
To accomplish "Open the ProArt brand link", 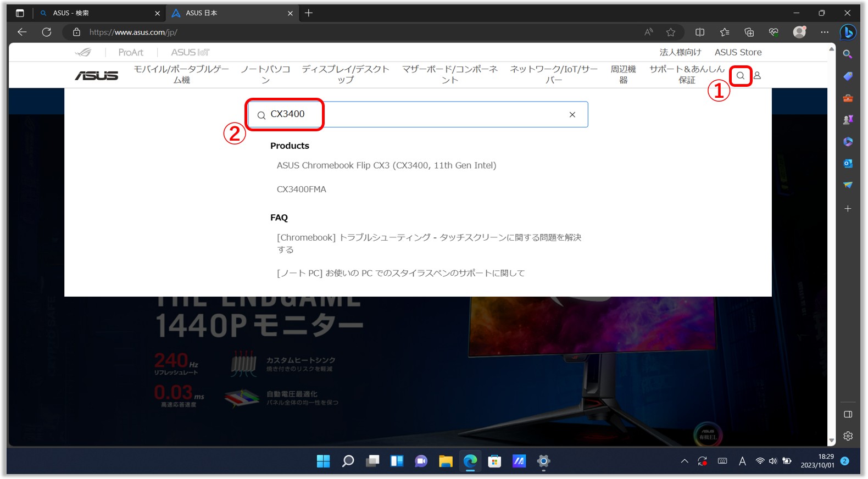I will [131, 52].
